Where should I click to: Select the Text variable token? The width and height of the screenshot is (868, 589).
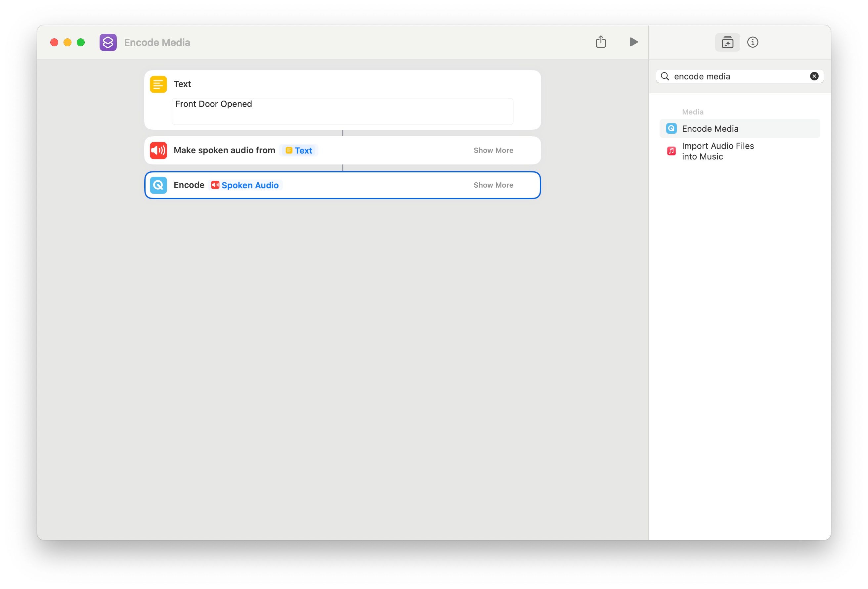[x=298, y=150]
